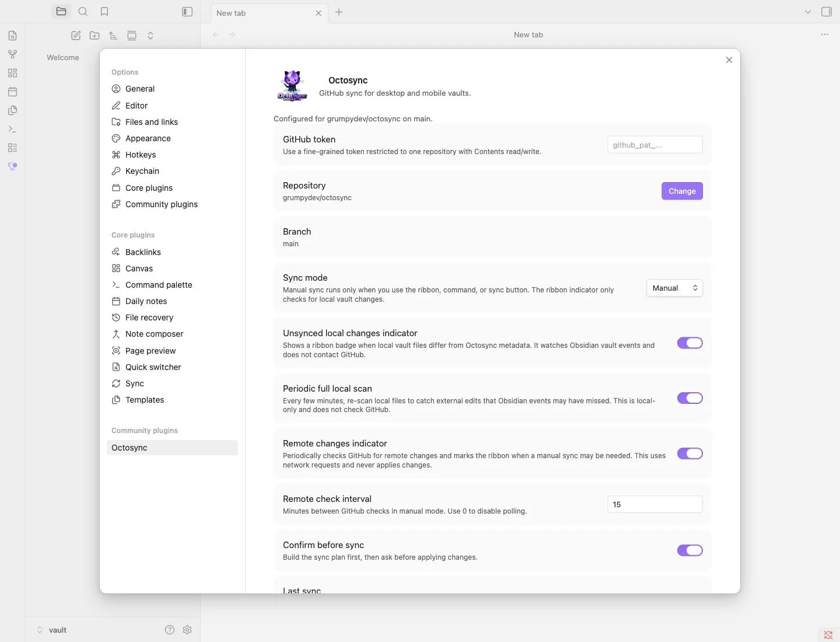The height and width of the screenshot is (642, 840).
Task: Toggle Unsynced local changes indicator
Action: [689, 343]
